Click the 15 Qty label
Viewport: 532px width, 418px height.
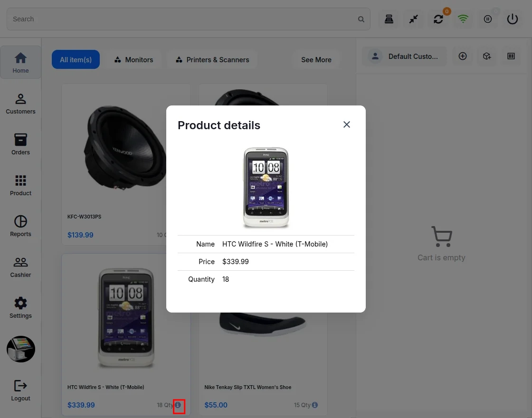pos(302,405)
